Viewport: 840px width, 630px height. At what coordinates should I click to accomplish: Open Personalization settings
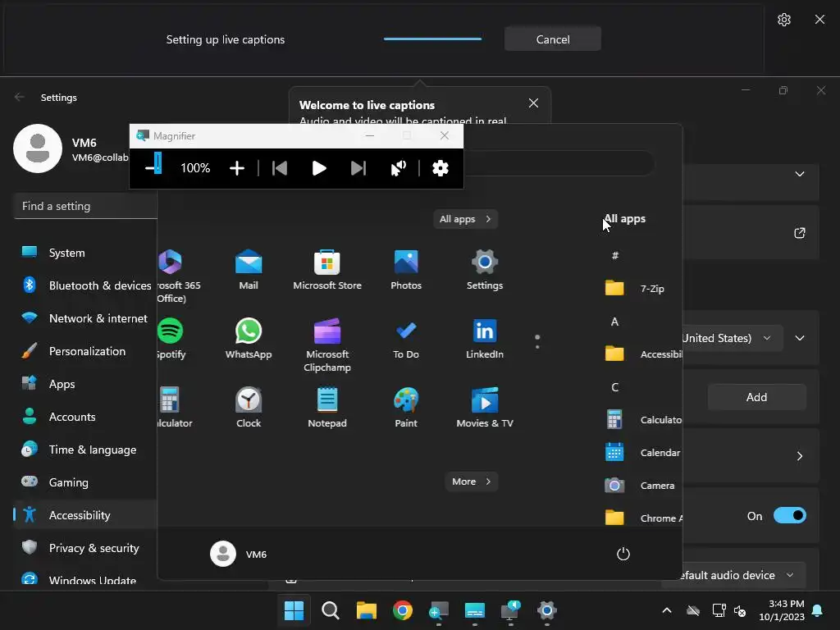tap(85, 351)
